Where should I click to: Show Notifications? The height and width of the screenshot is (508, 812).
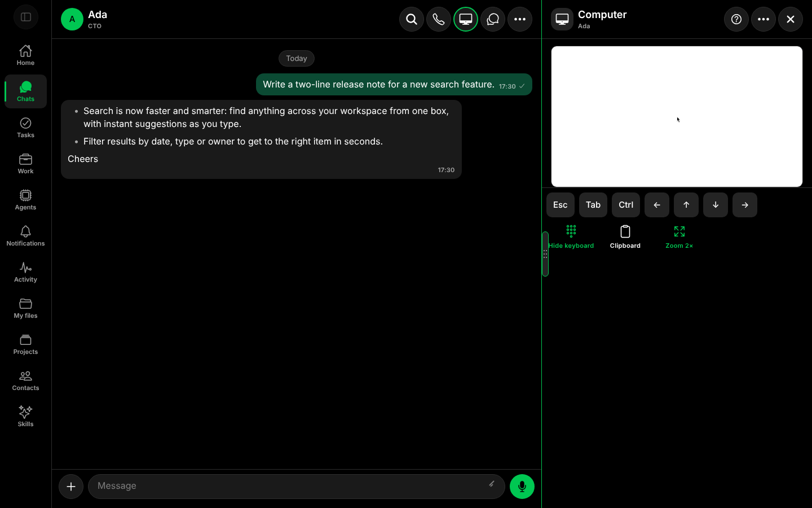pos(25,236)
